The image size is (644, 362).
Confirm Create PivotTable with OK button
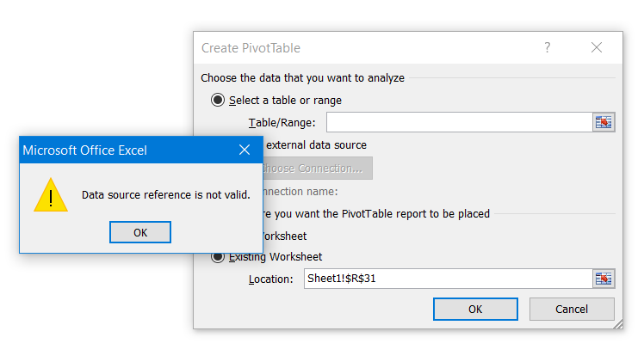coord(475,309)
